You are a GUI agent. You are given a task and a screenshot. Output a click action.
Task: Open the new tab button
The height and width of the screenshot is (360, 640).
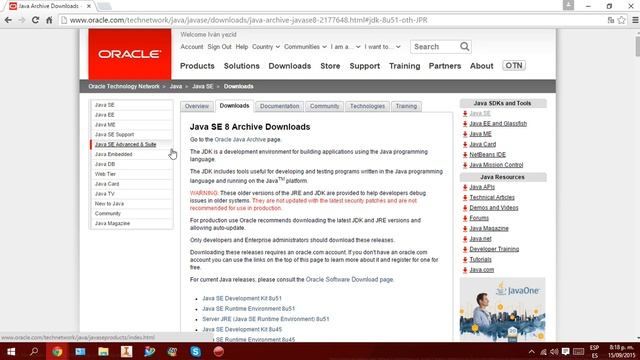point(104,6)
